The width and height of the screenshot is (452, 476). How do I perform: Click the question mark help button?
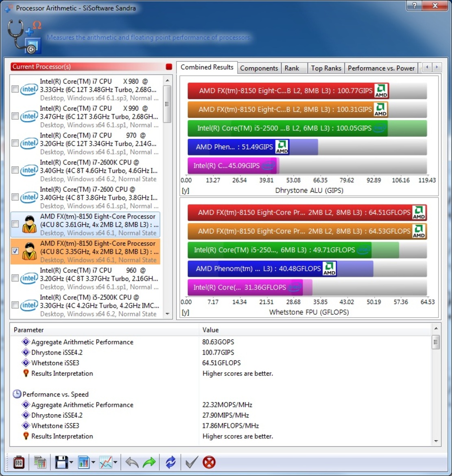click(415, 5)
